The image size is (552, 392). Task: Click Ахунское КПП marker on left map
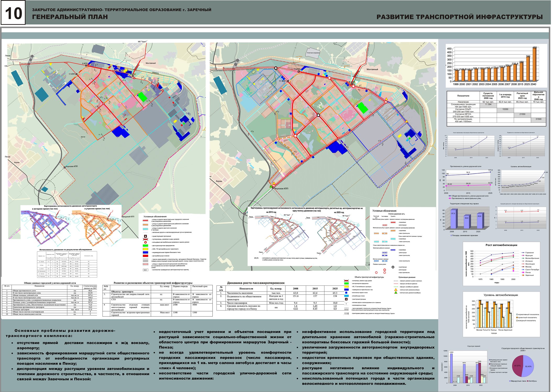click(64, 167)
